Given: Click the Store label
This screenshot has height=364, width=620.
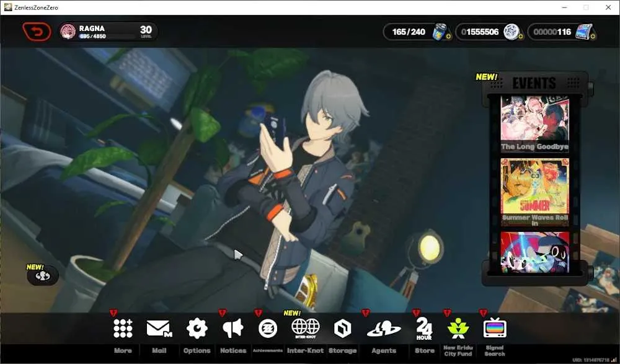Looking at the screenshot, I should click(x=424, y=350).
